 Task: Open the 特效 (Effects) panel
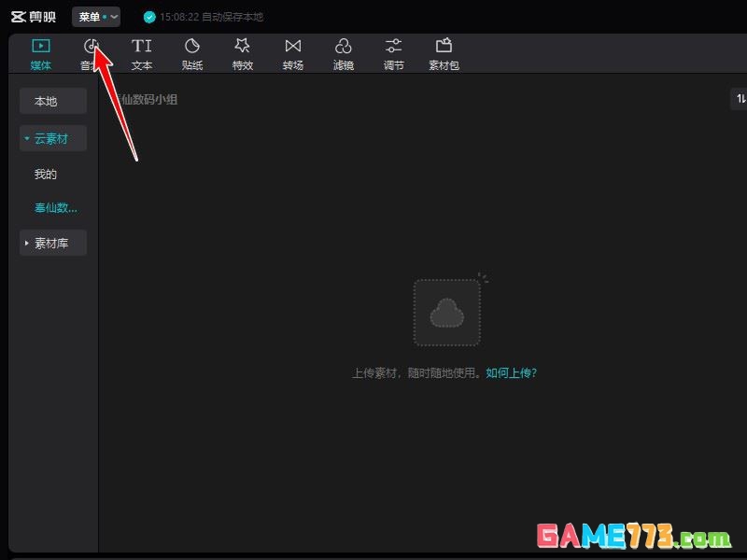coord(242,53)
